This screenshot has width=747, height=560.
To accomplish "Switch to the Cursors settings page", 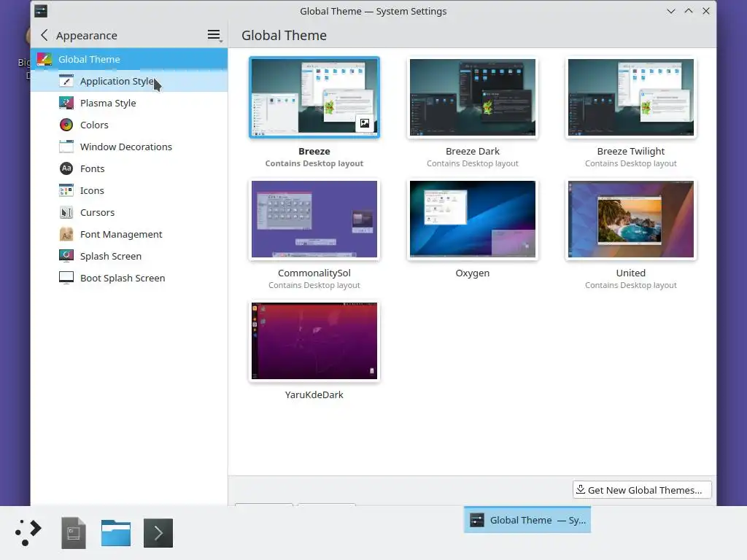I will coord(129,212).
